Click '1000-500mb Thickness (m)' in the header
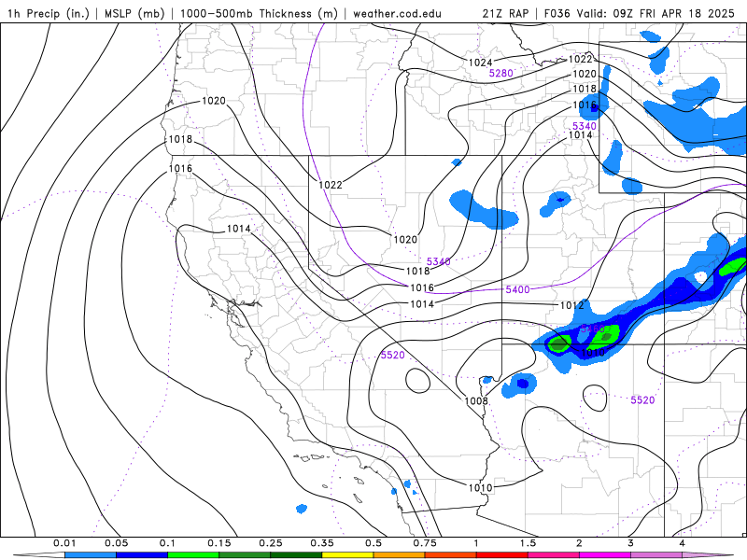This screenshot has height=560, width=747. pos(259,13)
